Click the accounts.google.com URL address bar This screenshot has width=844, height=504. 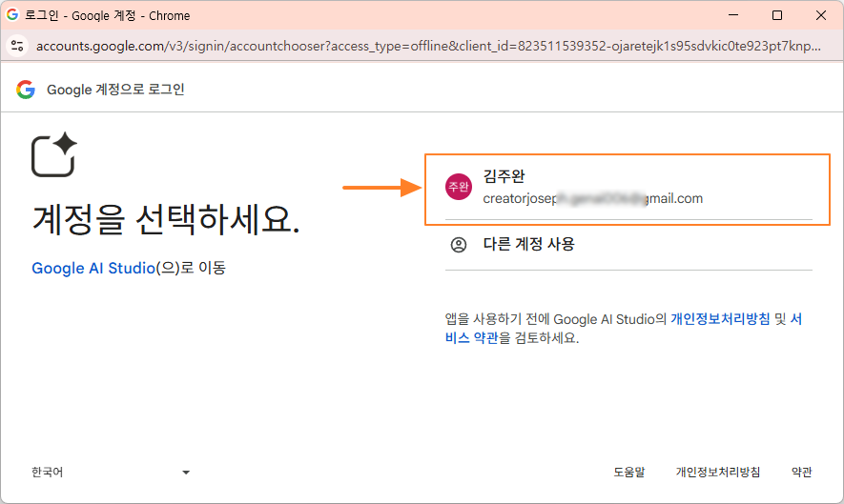click(x=428, y=47)
